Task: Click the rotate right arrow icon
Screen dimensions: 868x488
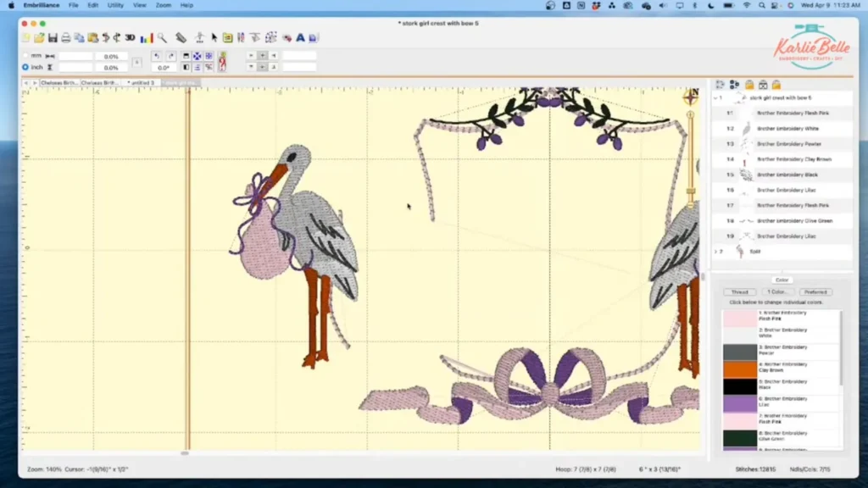Action: click(x=171, y=56)
